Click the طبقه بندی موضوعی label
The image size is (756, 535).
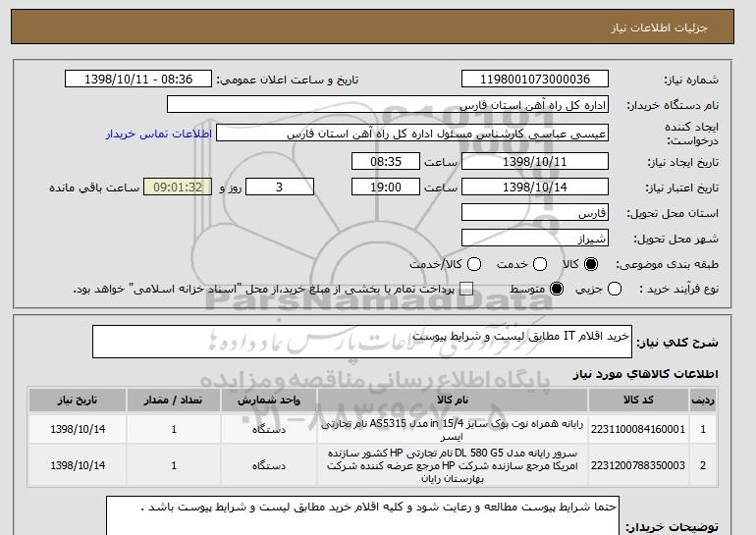point(667,264)
